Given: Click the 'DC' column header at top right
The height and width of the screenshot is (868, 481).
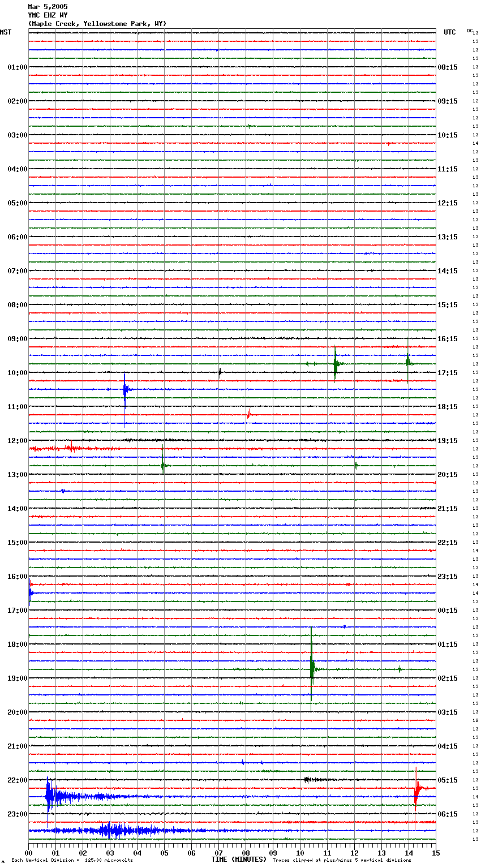Looking at the screenshot, I should (470, 31).
